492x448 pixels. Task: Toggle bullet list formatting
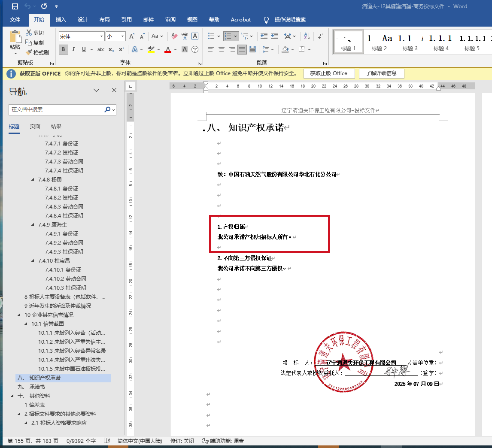(211, 36)
